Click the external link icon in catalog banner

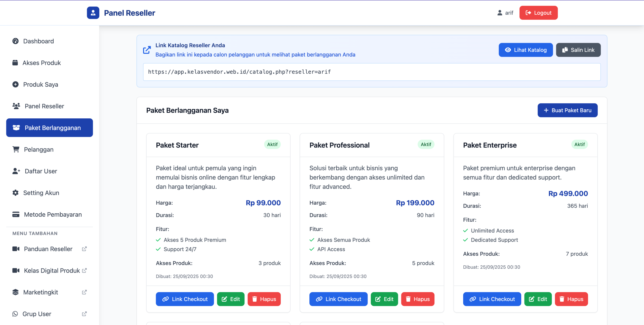pyautogui.click(x=147, y=50)
